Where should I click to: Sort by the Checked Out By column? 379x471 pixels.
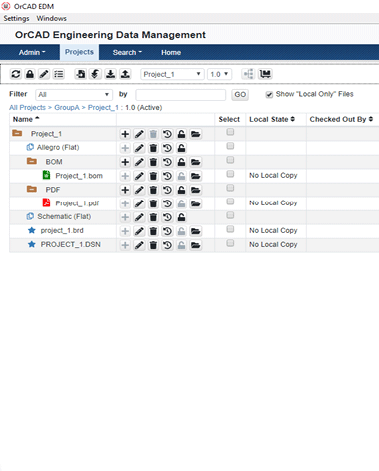341,119
